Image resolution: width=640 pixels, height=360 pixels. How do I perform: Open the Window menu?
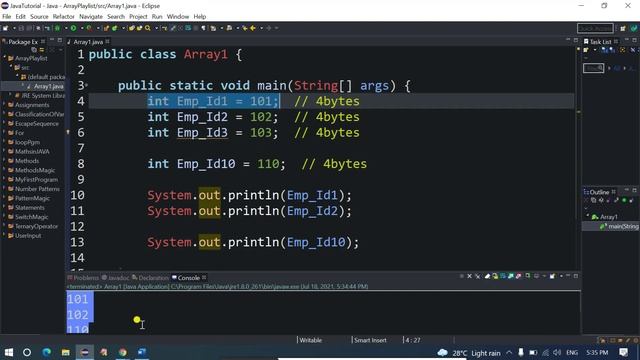tap(178, 17)
